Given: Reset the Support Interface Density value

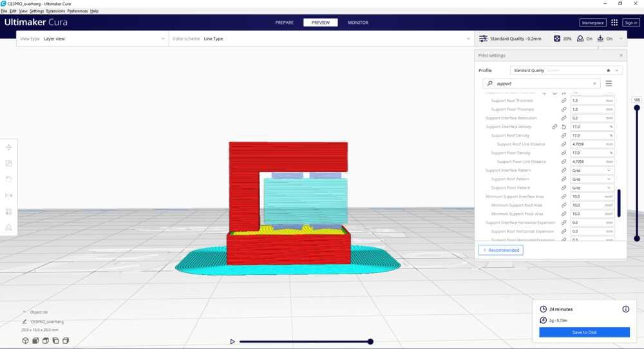Looking at the screenshot, I should pos(563,127).
